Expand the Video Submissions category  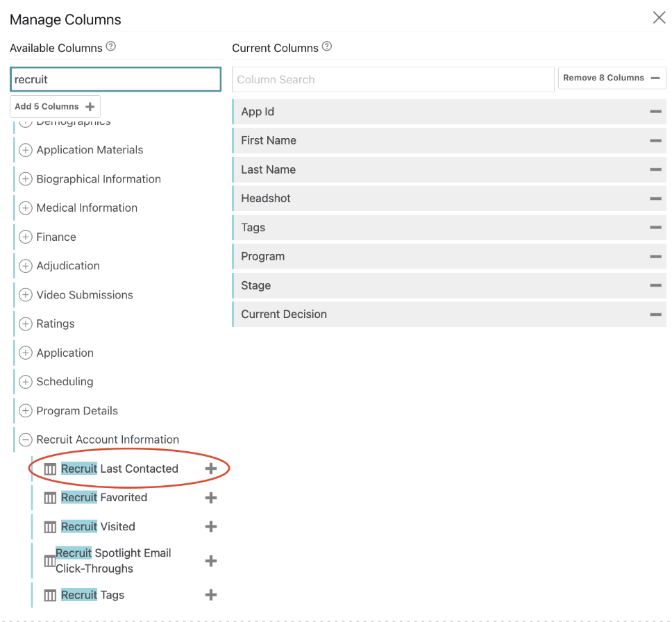tap(26, 294)
